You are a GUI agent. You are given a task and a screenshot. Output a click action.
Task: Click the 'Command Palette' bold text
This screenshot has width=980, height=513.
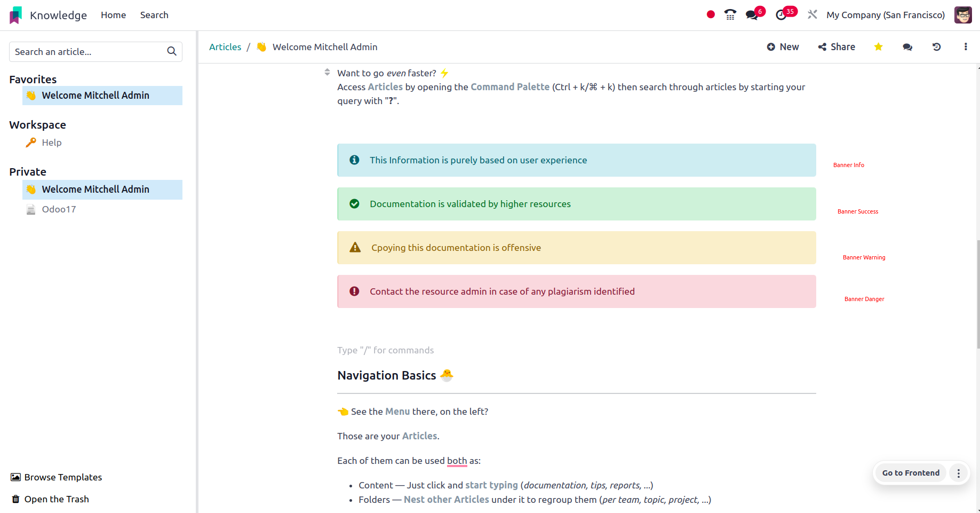coord(509,87)
